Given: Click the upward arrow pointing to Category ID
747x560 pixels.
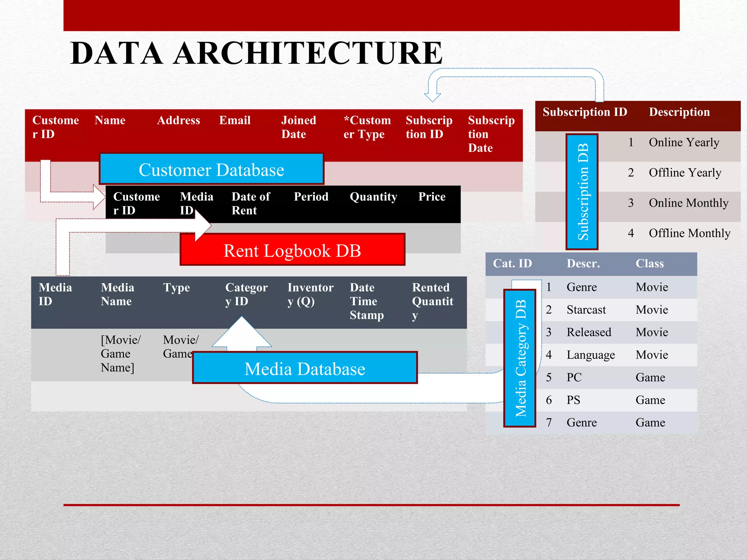Looking at the screenshot, I should tap(242, 334).
